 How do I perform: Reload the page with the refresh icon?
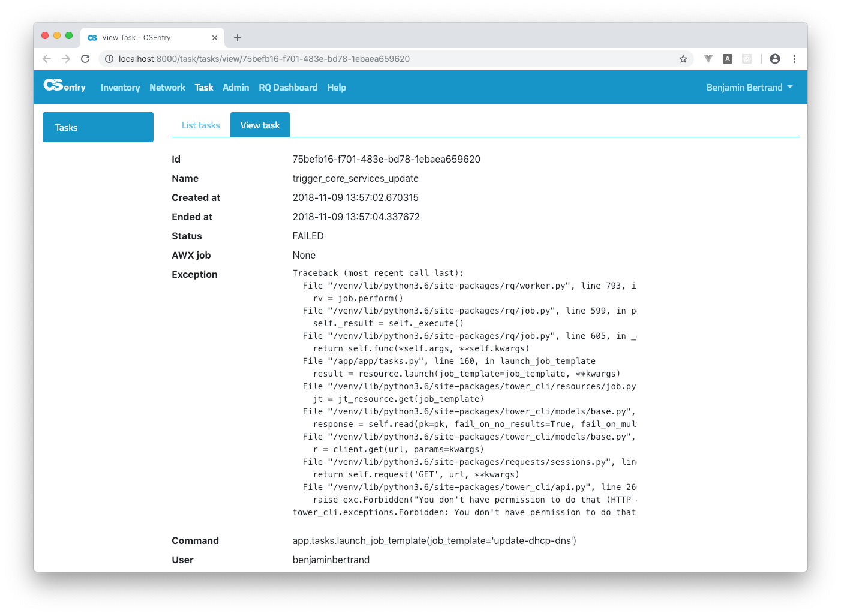coord(85,59)
